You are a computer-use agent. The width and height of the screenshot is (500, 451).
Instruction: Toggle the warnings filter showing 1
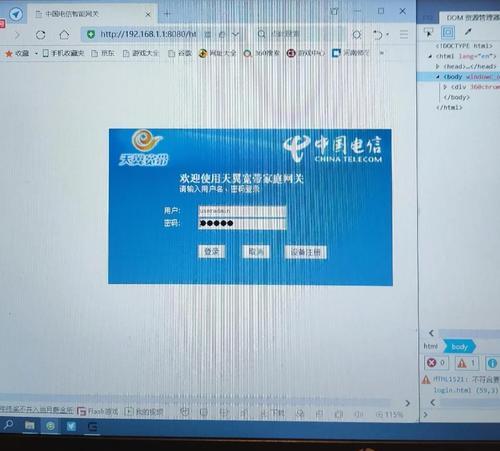click(x=467, y=363)
